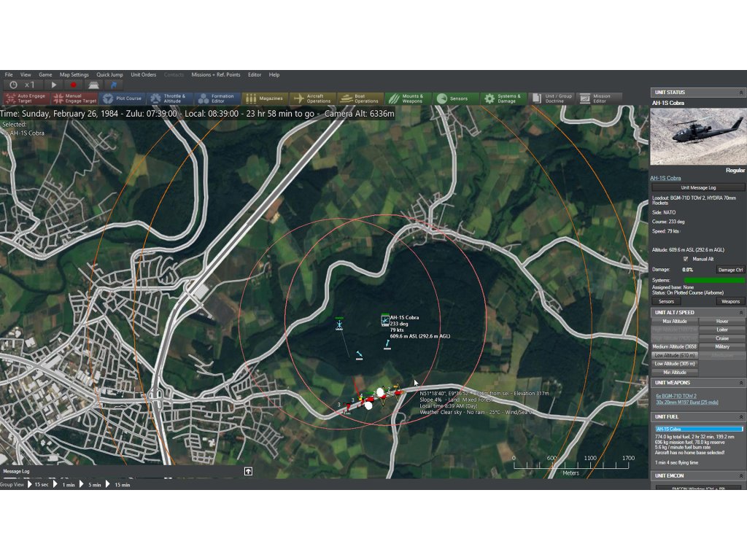Set throttle to Cruise
The width and height of the screenshot is (747, 560).
click(x=721, y=338)
